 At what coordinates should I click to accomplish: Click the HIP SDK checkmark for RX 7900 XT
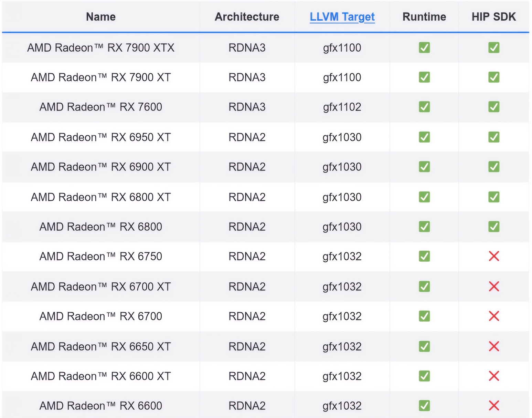494,77
